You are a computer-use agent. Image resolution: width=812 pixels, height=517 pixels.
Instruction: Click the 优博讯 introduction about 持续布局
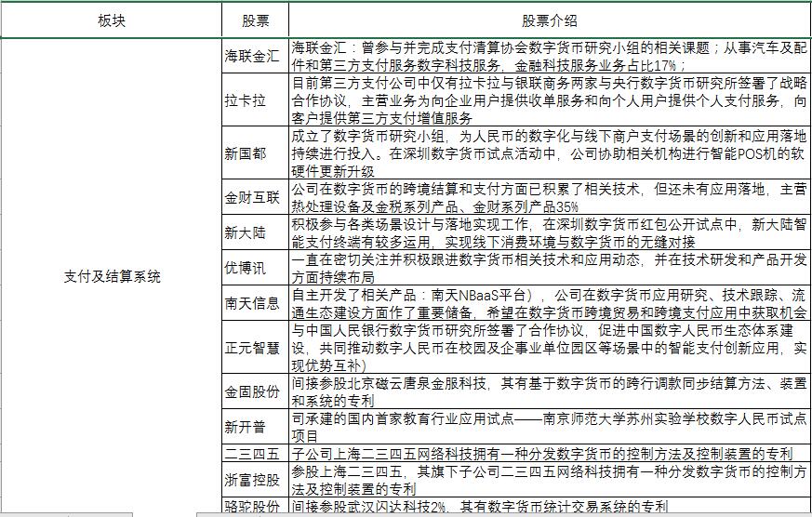pyautogui.click(x=550, y=267)
